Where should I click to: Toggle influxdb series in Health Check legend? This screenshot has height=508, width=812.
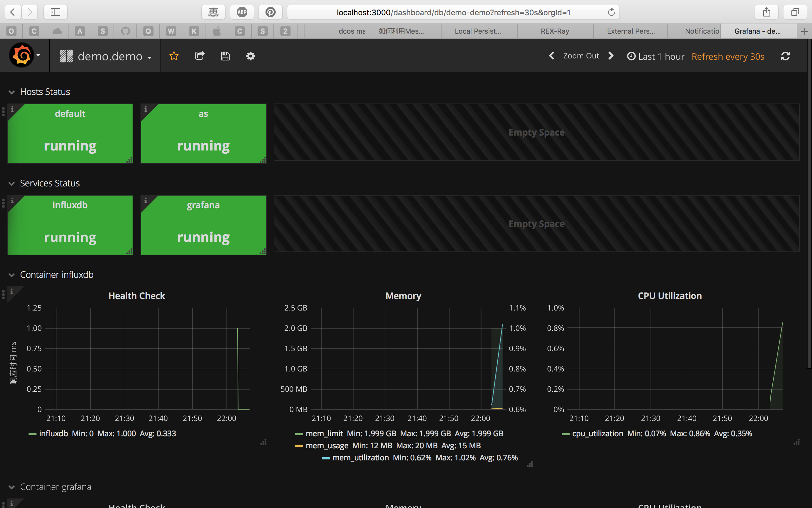click(x=54, y=433)
